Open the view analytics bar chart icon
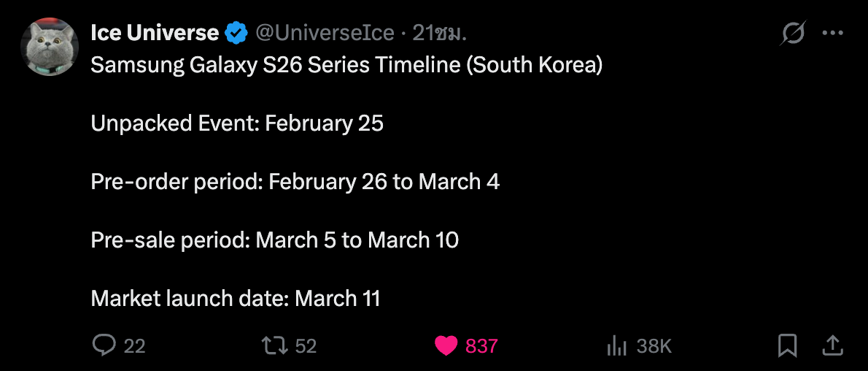The height and width of the screenshot is (371, 868). (x=617, y=345)
